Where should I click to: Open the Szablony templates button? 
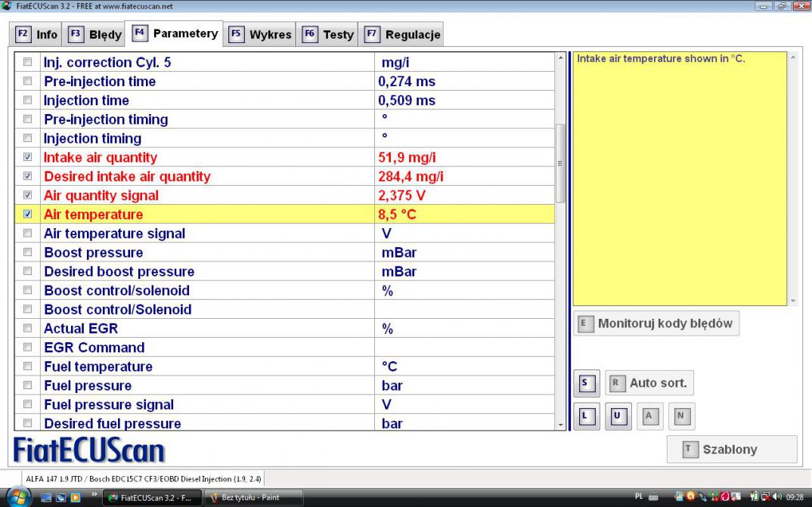pyautogui.click(x=731, y=450)
